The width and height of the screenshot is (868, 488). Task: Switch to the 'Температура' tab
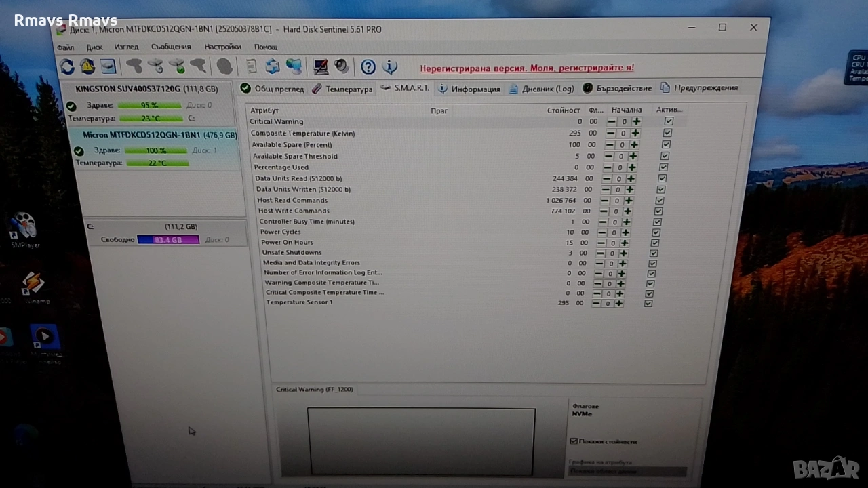[342, 89]
